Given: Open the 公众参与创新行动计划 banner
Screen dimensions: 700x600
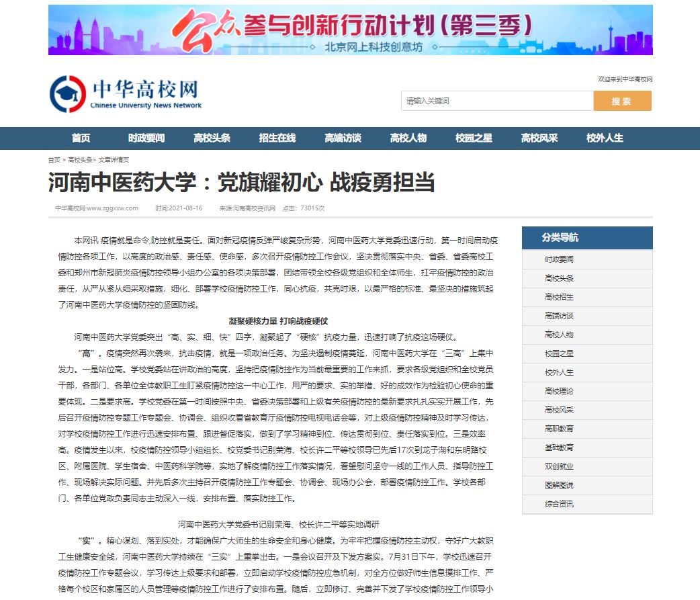Looking at the screenshot, I should [351, 30].
